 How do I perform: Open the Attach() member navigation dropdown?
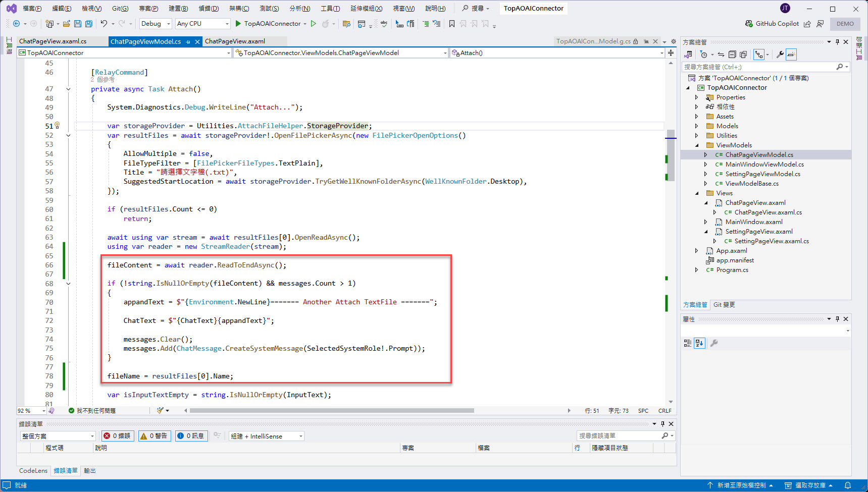pos(557,53)
